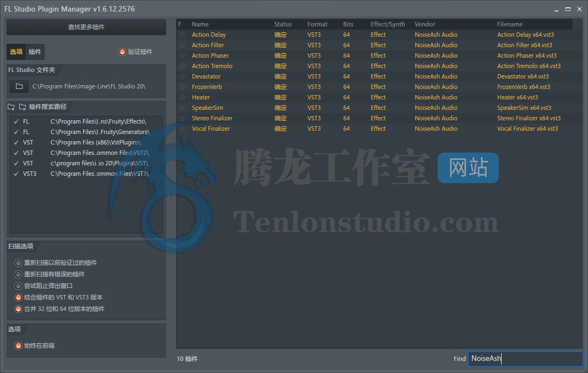Favorite Action Delay via its star icon
This screenshot has width=588, height=373.
coord(182,35)
